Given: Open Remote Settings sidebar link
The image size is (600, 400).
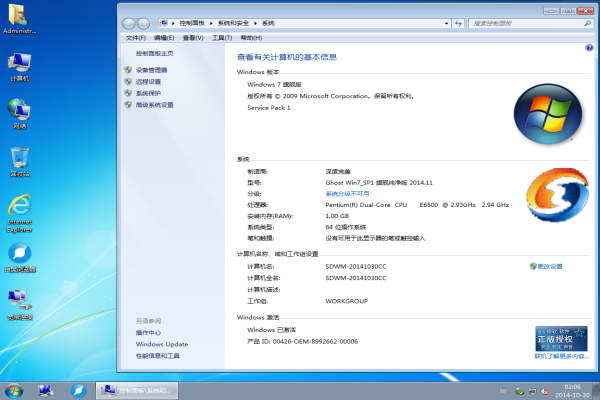Looking at the screenshot, I should coord(148,82).
